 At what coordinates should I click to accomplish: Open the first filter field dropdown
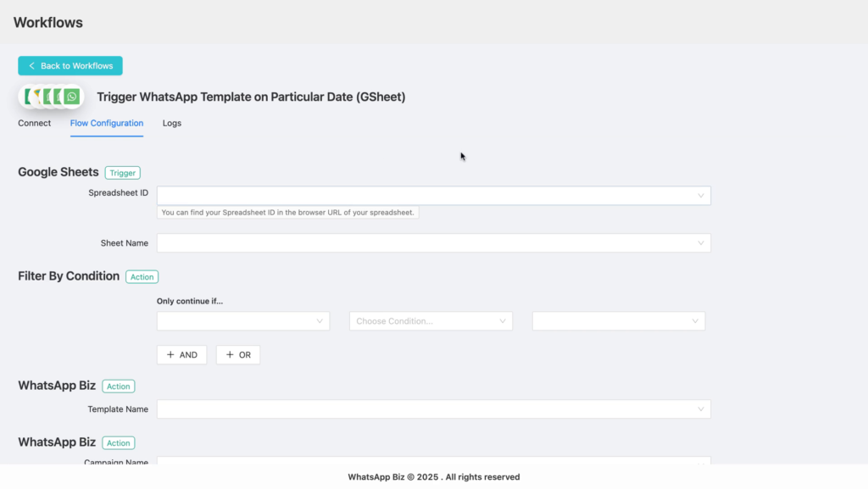243,321
